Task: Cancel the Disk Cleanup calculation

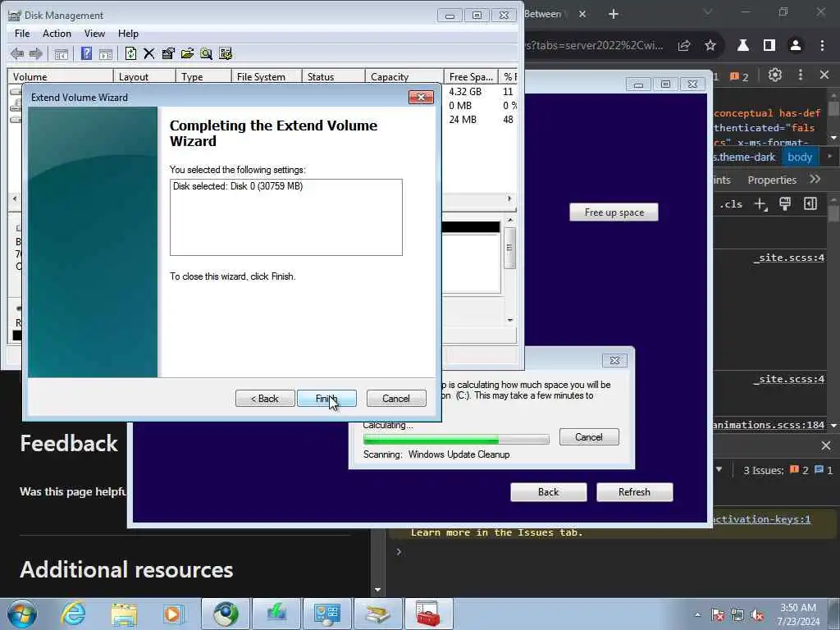Action: click(x=589, y=437)
